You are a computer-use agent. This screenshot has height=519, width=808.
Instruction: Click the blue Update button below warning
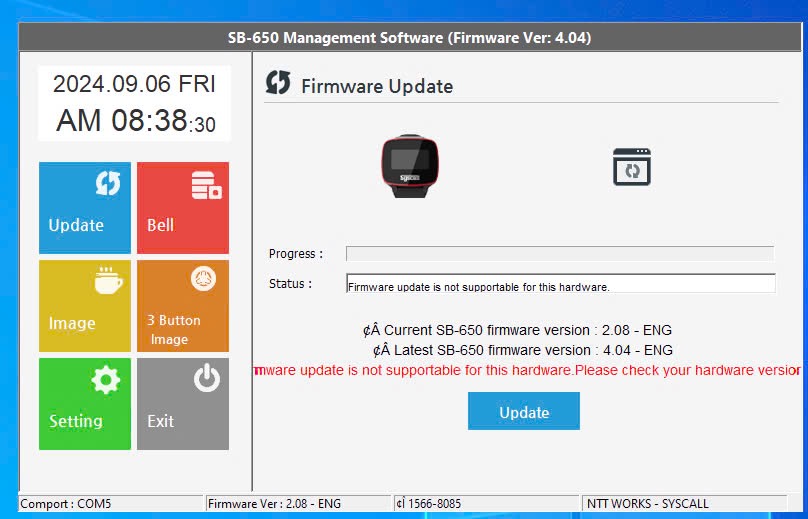(524, 411)
